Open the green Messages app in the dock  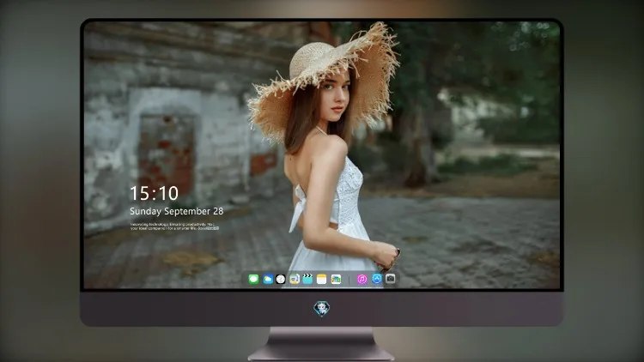click(253, 279)
